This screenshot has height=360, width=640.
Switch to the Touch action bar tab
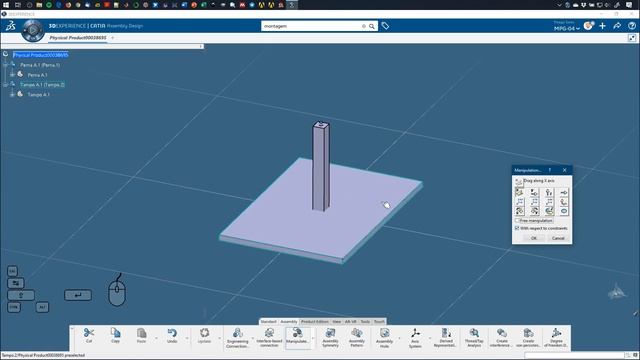tap(379, 322)
